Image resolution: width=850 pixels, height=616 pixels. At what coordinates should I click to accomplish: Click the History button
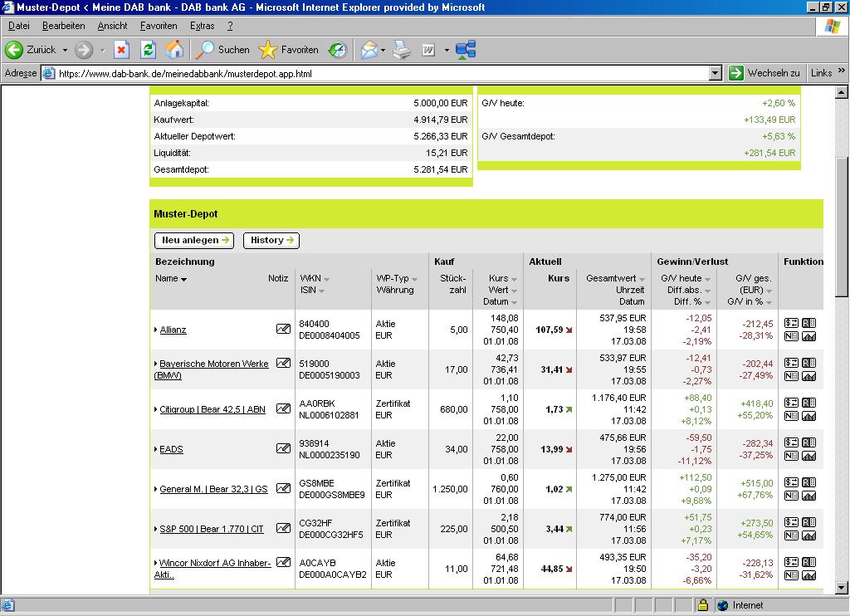pos(271,240)
